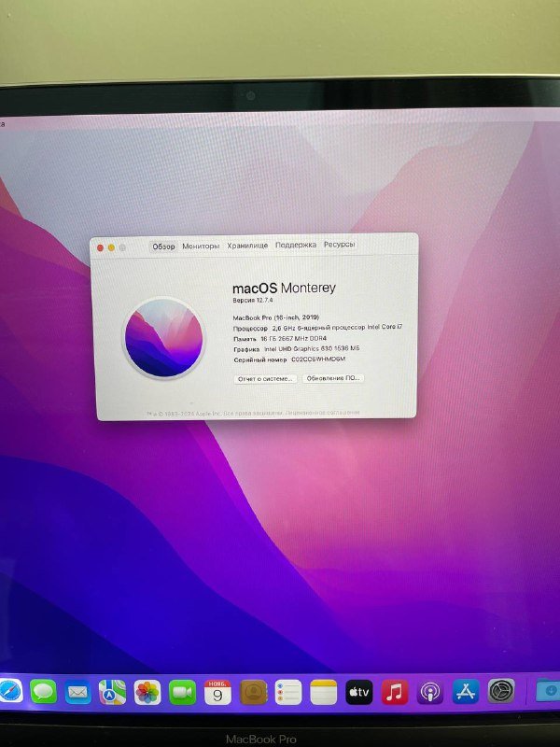
Task: Open FaceTime from the dock
Action: pos(182,692)
